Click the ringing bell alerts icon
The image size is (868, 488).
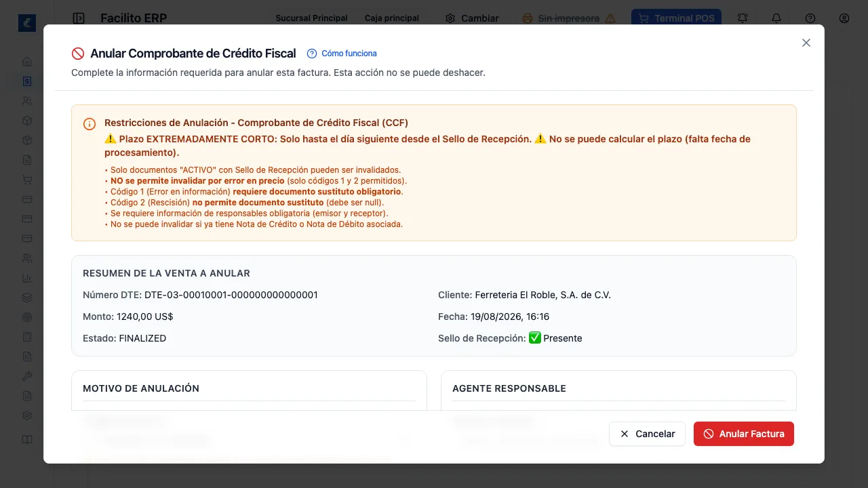tap(743, 18)
